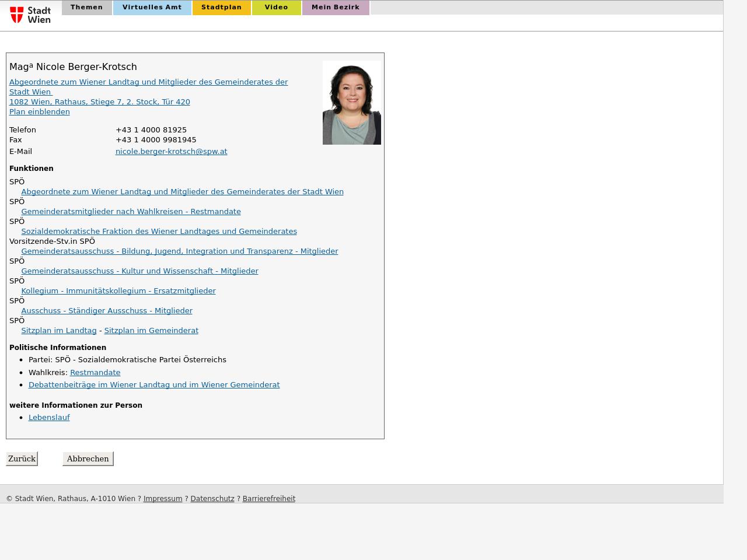
Task: Open the 1082 Wien, Rathaus address link
Action: tap(100, 101)
